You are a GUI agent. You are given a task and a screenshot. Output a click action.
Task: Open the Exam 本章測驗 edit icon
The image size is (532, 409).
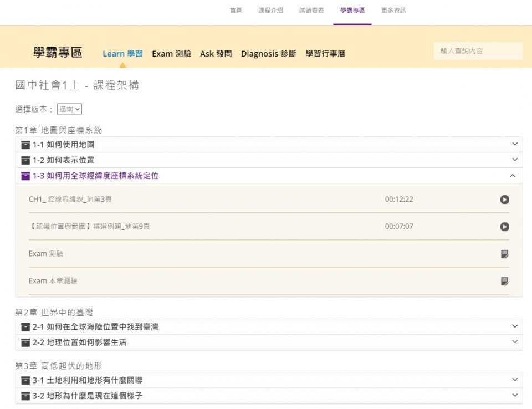504,281
